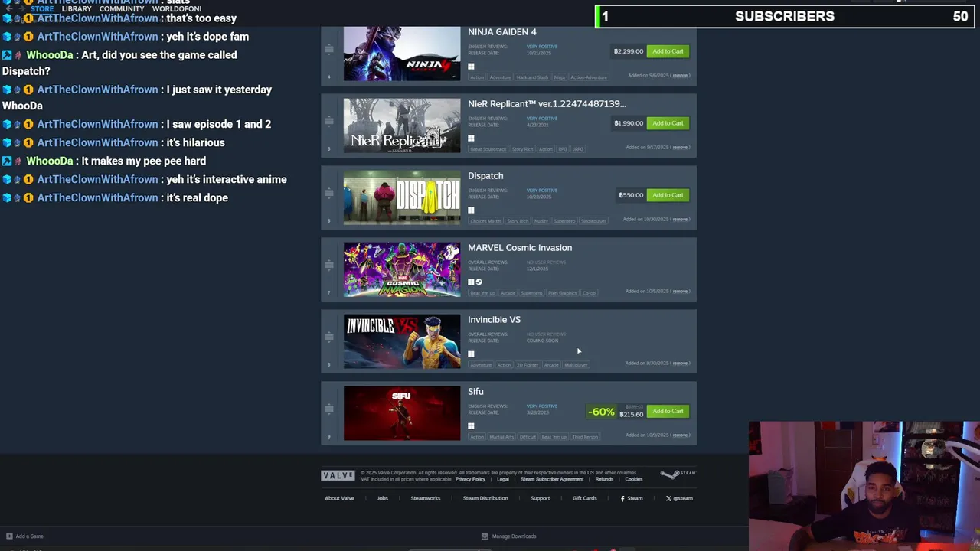This screenshot has height=551, width=980.
Task: Click the ฿550.00 price for Dispatch
Action: coord(631,195)
